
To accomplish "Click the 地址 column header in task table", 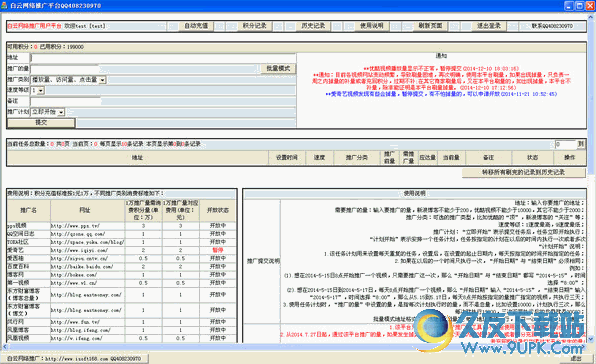I will (138, 157).
